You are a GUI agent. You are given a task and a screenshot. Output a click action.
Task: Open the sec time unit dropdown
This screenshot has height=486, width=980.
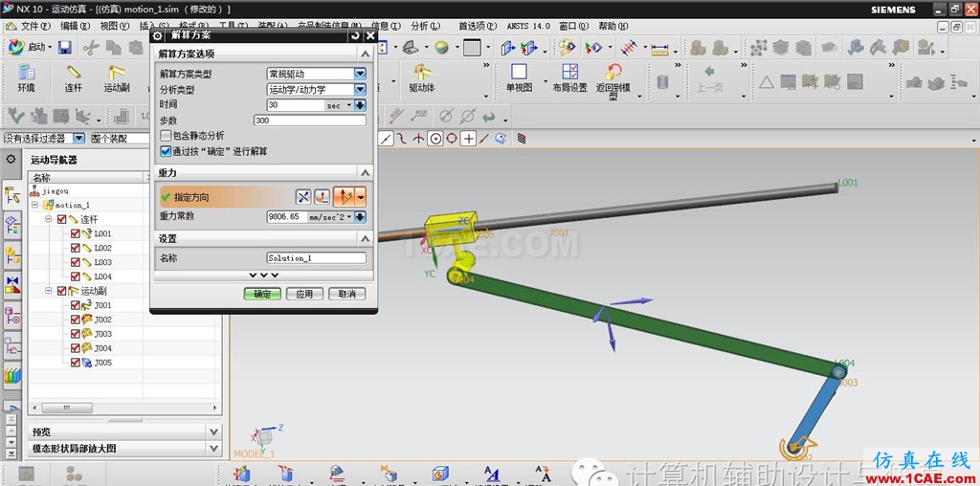[340, 105]
